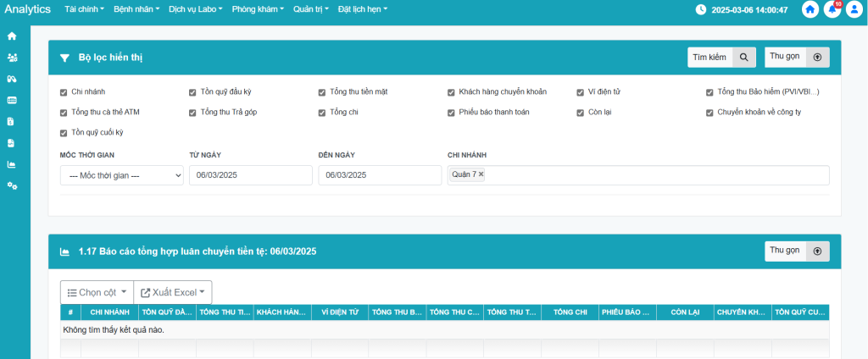
Task: Click the calendar grid icon in sidebar
Action: [x=12, y=100]
